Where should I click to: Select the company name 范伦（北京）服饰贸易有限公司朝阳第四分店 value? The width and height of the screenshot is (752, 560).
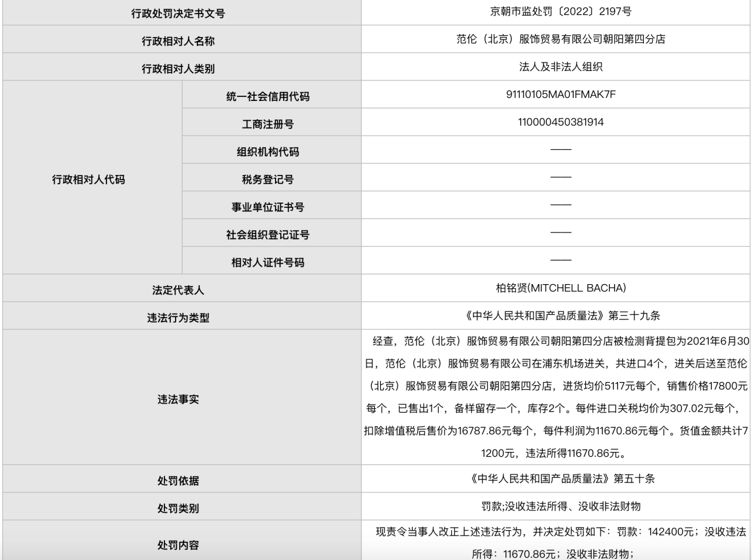tap(560, 39)
